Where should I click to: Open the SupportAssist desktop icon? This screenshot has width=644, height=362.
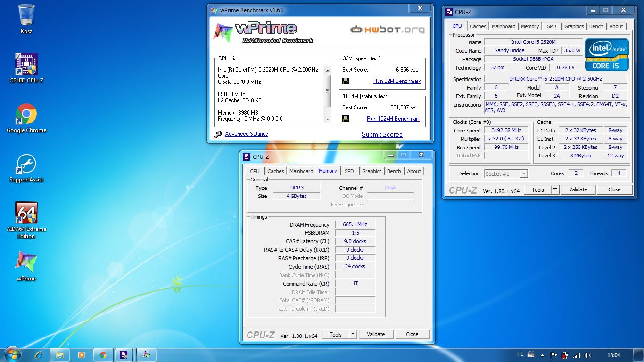[x=26, y=168]
